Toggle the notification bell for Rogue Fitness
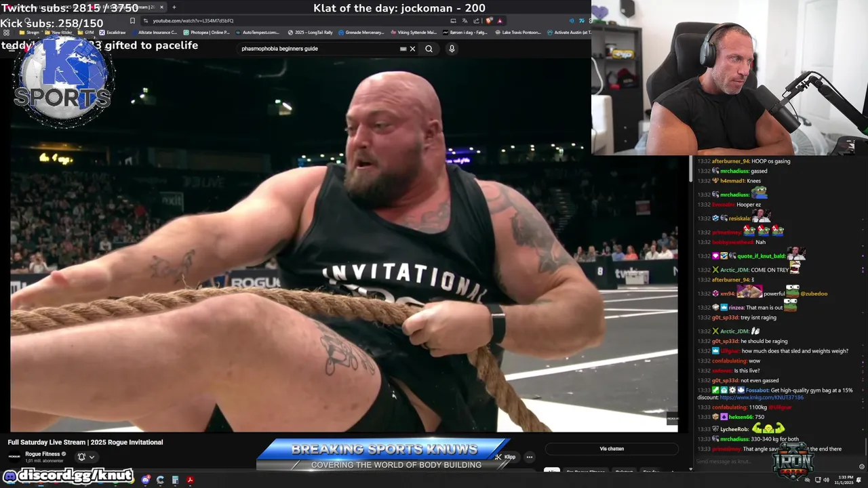 pyautogui.click(x=81, y=457)
